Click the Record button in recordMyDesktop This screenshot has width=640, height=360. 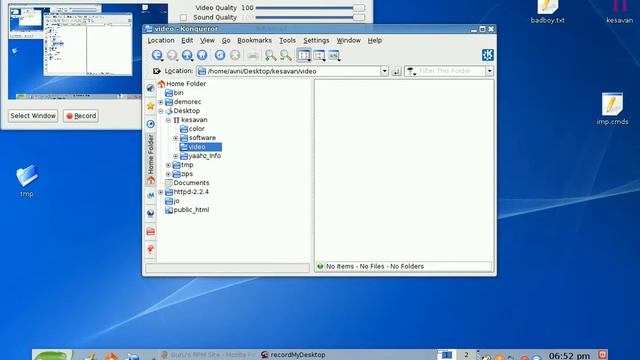81,116
